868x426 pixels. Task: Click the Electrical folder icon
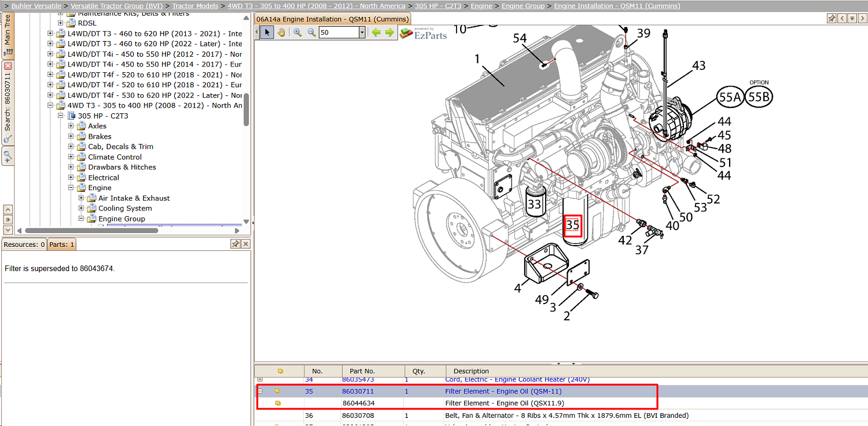(x=82, y=177)
